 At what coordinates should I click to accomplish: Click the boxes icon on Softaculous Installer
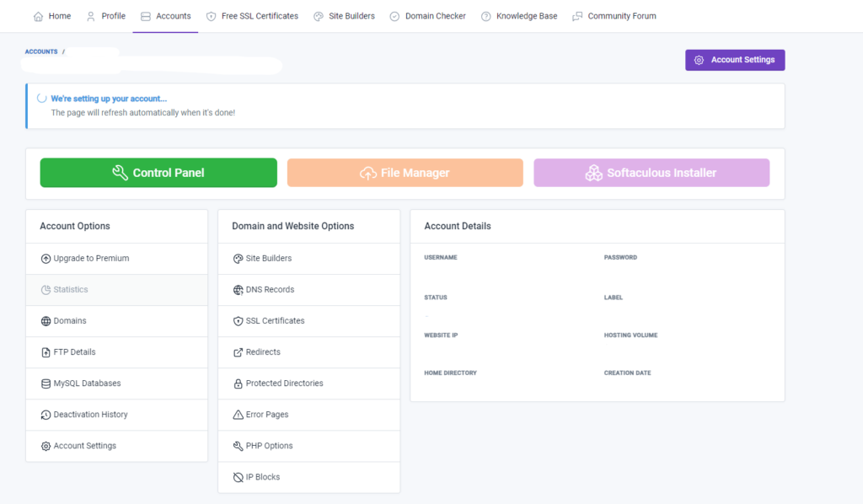(x=593, y=173)
